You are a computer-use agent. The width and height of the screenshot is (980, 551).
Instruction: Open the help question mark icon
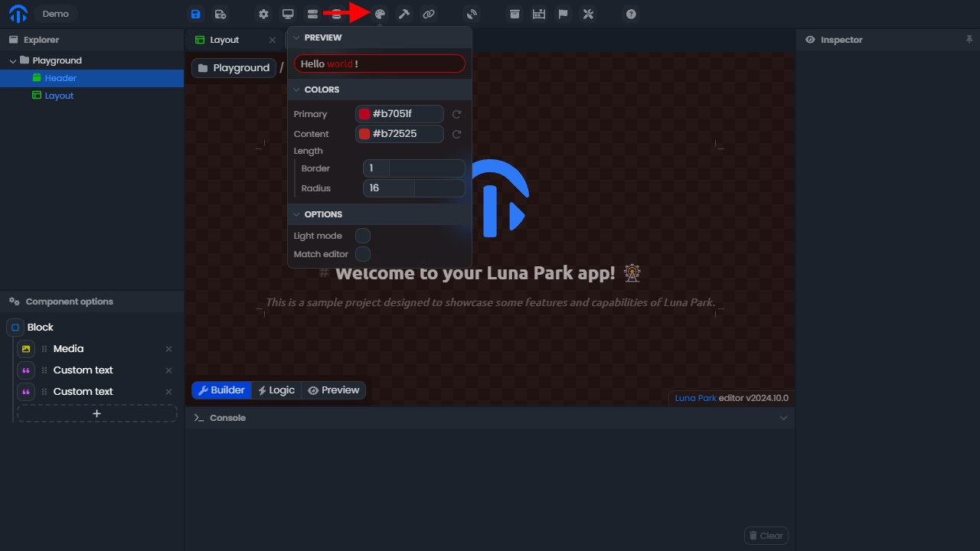(631, 14)
